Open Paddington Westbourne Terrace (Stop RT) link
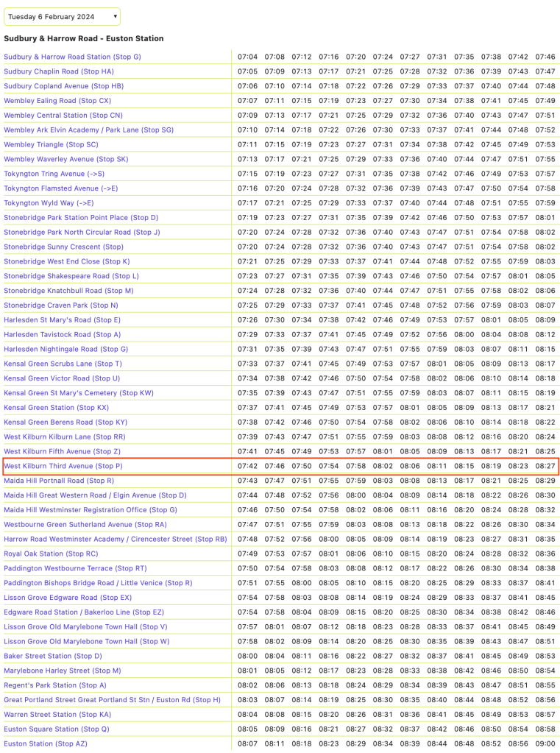The width and height of the screenshot is (560, 753). [x=75, y=568]
